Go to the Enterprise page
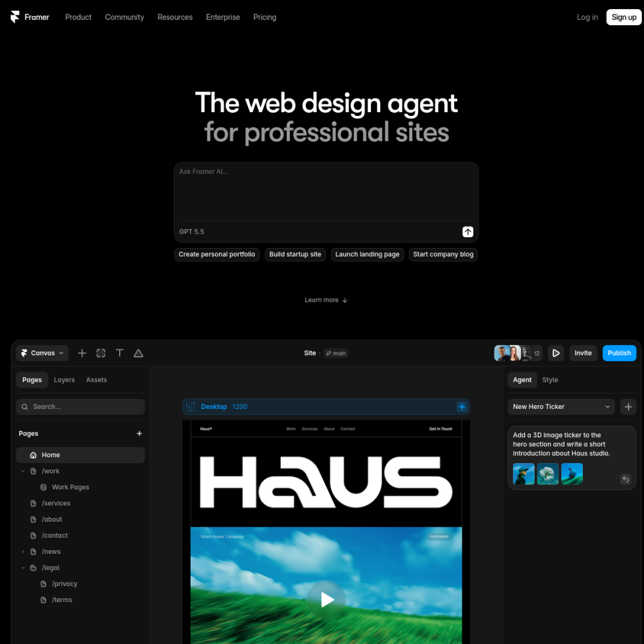644x644 pixels. click(x=223, y=17)
